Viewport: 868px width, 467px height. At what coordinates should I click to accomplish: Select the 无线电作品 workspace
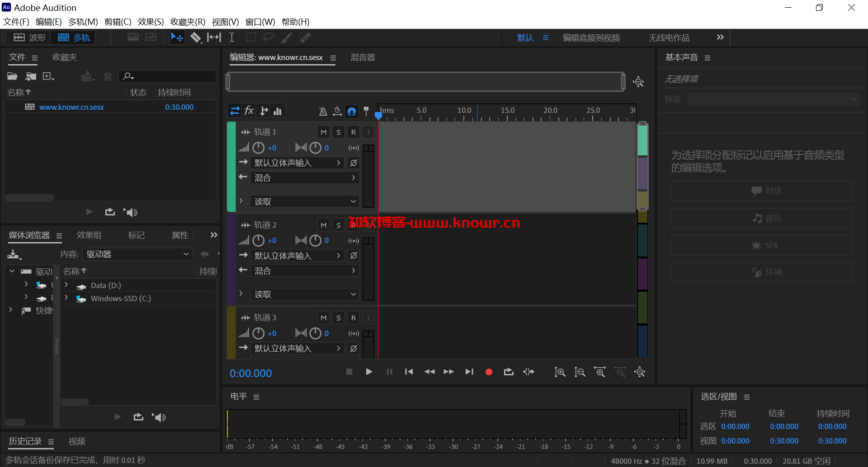click(x=669, y=37)
